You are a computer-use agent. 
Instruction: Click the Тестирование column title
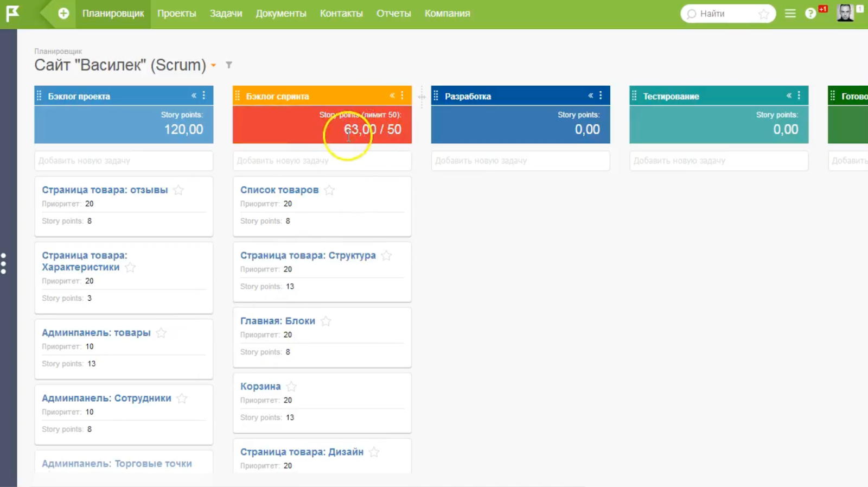click(x=671, y=97)
